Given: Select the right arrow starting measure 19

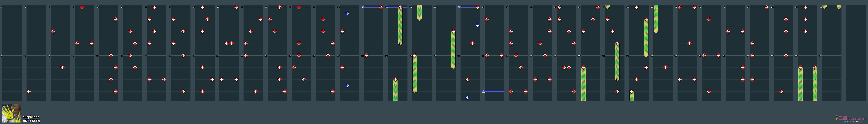Looking at the screenshot, I should 236,7.
